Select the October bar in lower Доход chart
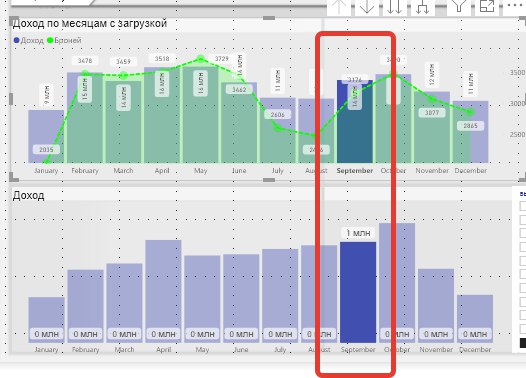 pos(397,283)
